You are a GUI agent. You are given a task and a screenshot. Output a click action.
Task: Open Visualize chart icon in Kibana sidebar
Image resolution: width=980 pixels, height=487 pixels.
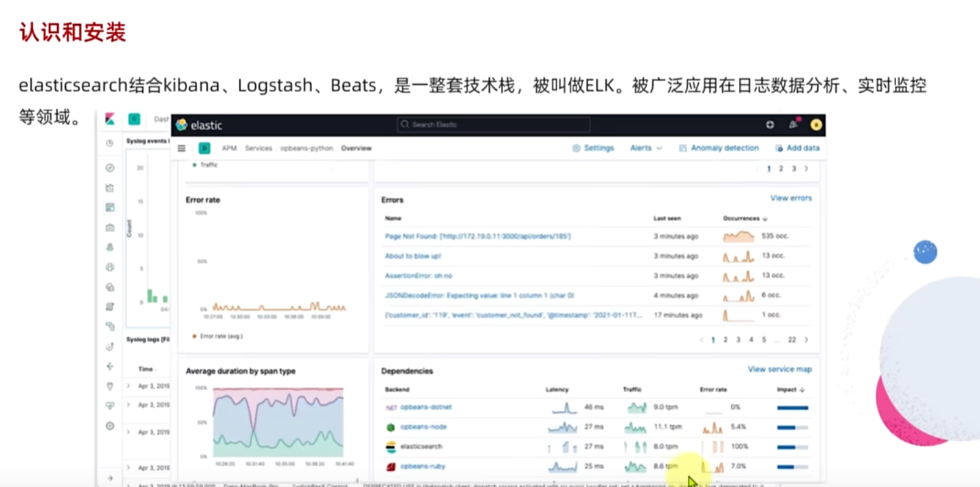click(x=110, y=188)
